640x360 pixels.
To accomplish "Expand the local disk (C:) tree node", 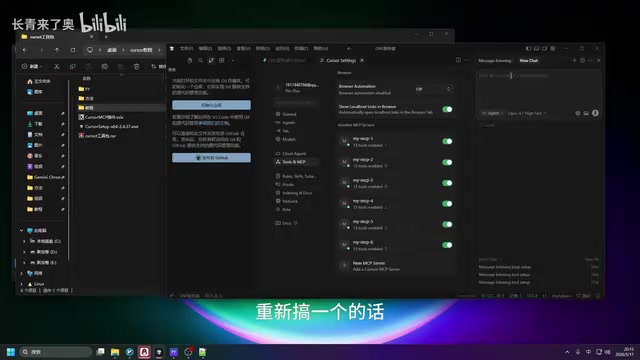I will click(24, 241).
